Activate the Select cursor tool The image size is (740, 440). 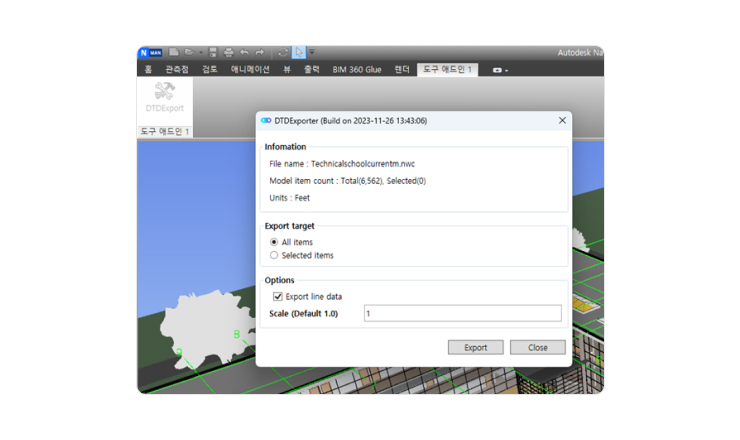(x=299, y=52)
